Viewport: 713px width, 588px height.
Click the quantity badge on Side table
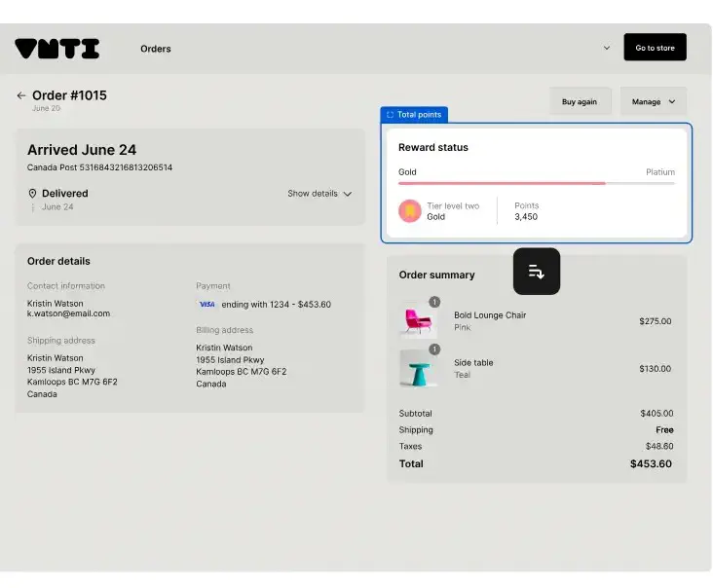coord(434,349)
